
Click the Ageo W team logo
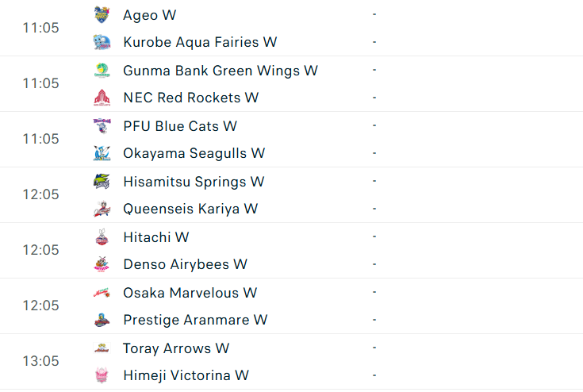(102, 15)
